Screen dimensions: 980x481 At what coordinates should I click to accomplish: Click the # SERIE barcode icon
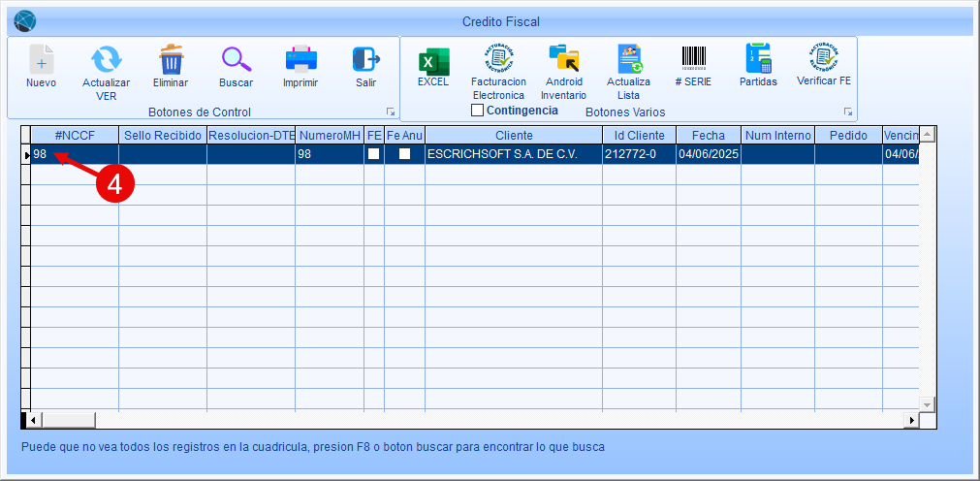(x=693, y=60)
